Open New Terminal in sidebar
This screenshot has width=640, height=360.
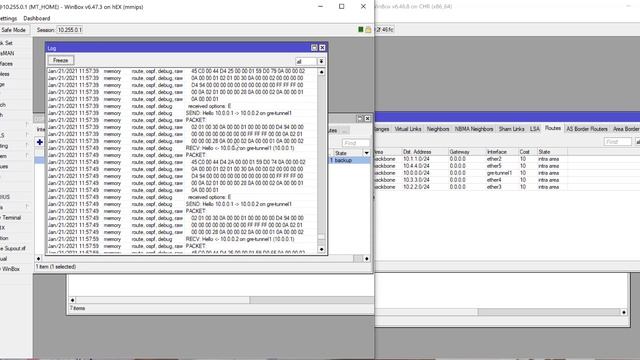pos(11,218)
